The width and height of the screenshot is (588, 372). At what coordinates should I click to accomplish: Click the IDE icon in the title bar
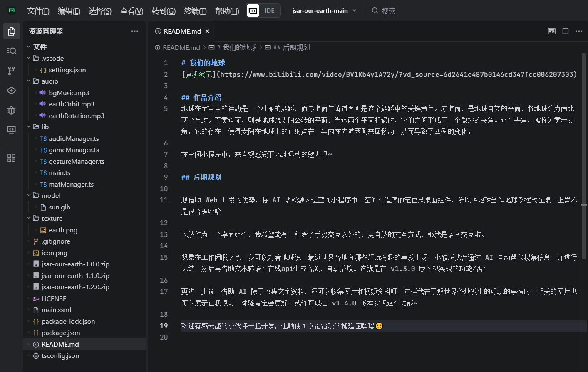click(262, 11)
